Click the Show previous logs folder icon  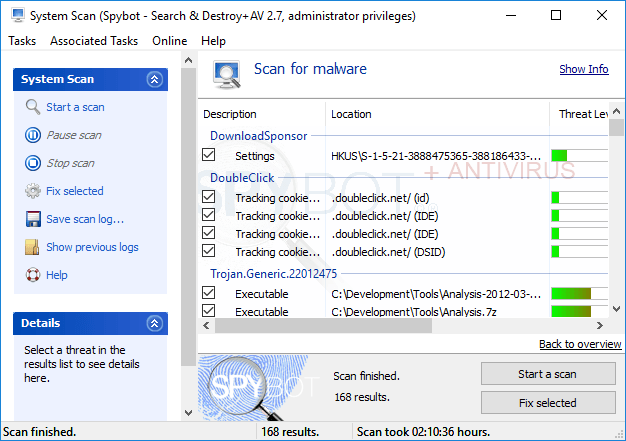click(x=32, y=247)
